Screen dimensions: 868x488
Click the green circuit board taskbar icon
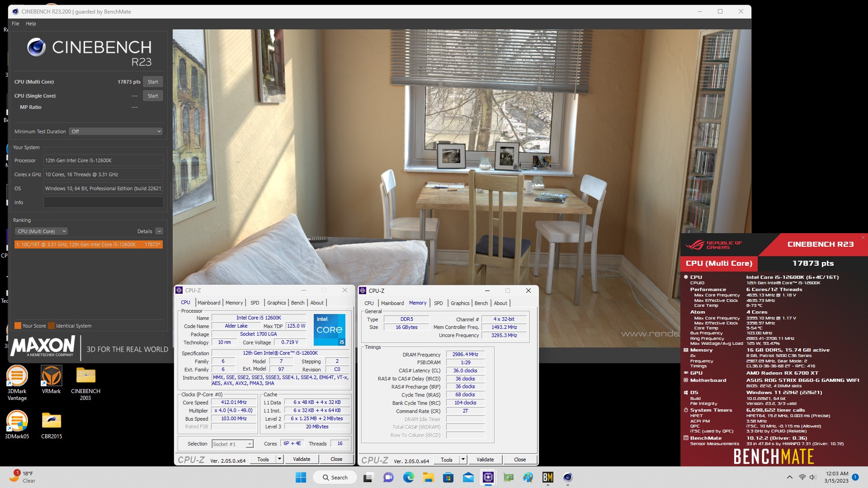point(509,478)
